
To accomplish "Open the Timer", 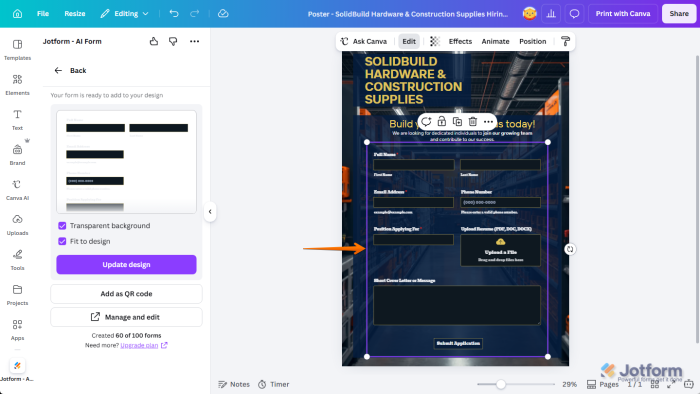I will tap(274, 384).
